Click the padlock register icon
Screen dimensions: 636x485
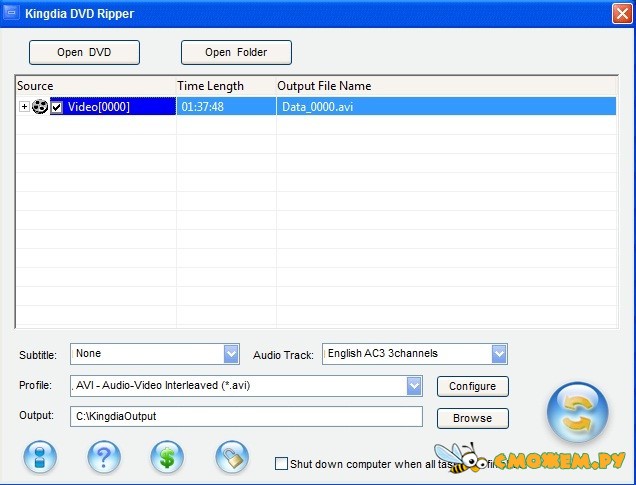point(232,457)
